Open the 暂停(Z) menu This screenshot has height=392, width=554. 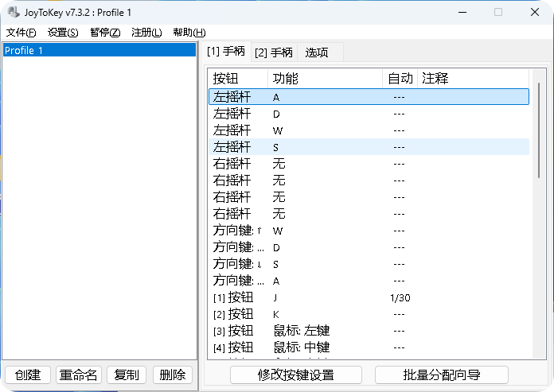click(x=105, y=33)
